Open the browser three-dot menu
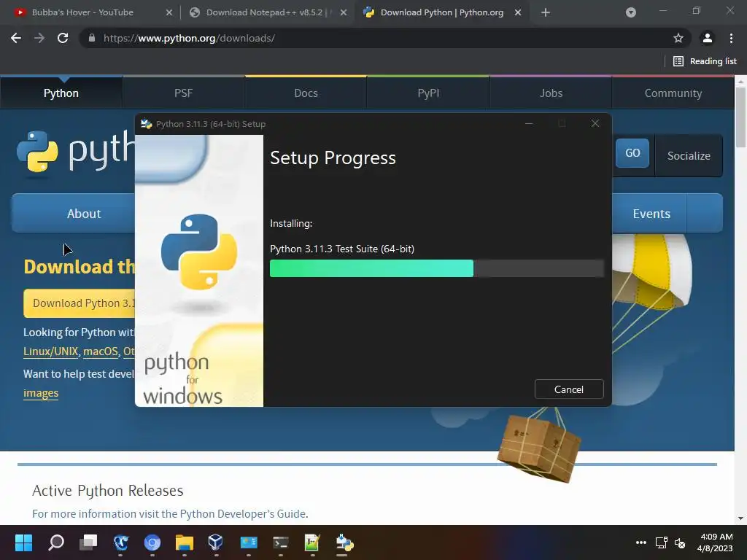The height and width of the screenshot is (560, 747). [x=731, y=38]
